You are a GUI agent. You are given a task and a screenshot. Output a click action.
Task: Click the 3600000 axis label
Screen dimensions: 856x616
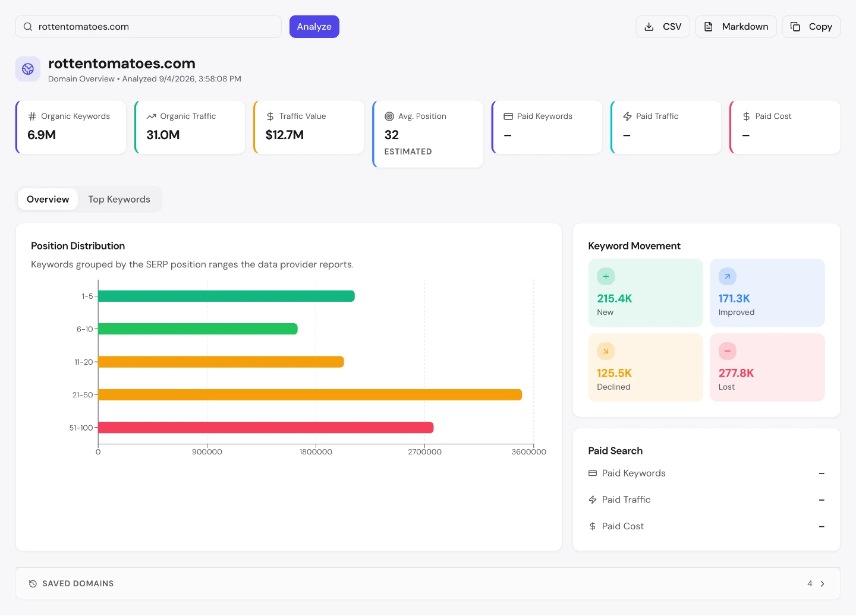[x=528, y=452]
